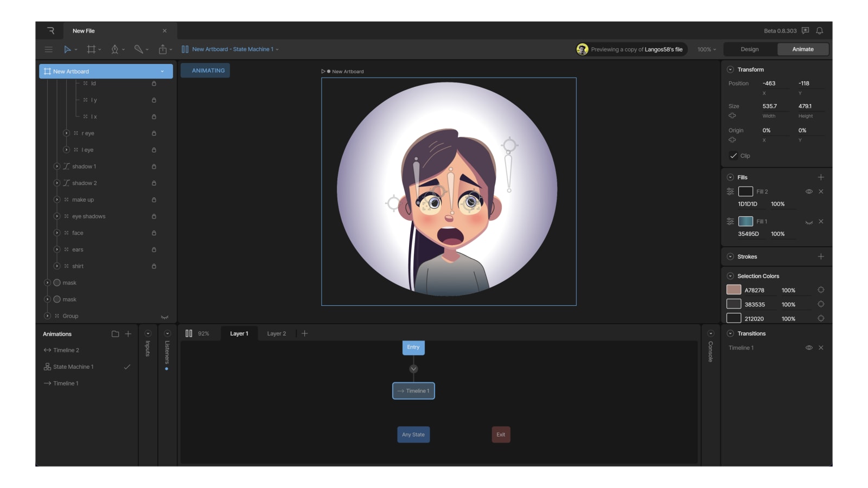This screenshot has width=868, height=488.
Task: Select the Timeline 1 state node
Action: (413, 391)
